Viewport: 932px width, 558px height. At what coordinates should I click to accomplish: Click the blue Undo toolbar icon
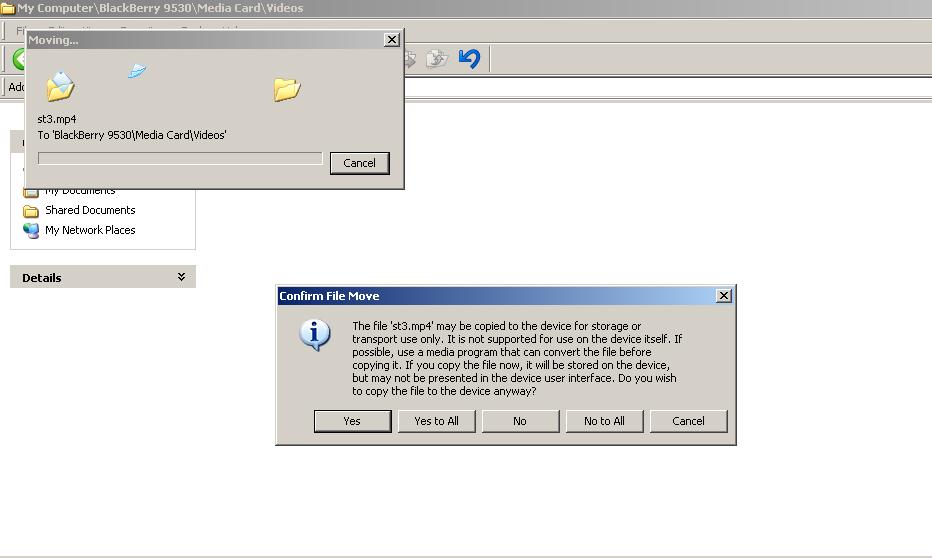pyautogui.click(x=470, y=58)
